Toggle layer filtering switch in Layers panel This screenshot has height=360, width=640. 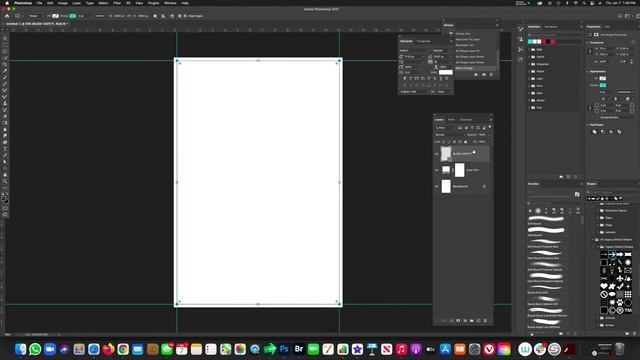click(490, 127)
